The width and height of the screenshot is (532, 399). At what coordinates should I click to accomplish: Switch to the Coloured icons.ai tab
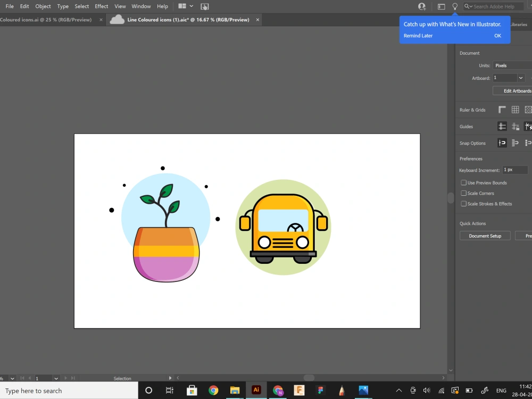[46, 20]
